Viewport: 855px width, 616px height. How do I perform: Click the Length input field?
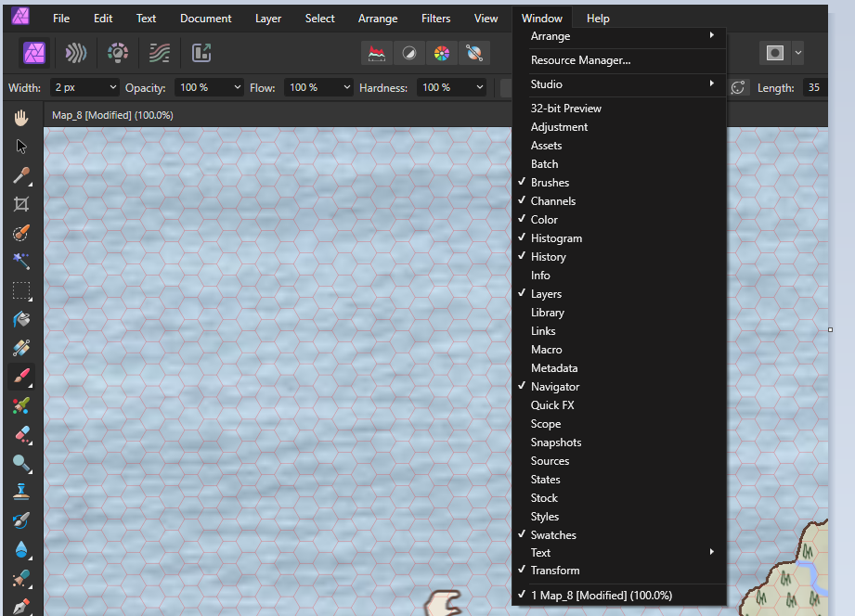(x=814, y=86)
